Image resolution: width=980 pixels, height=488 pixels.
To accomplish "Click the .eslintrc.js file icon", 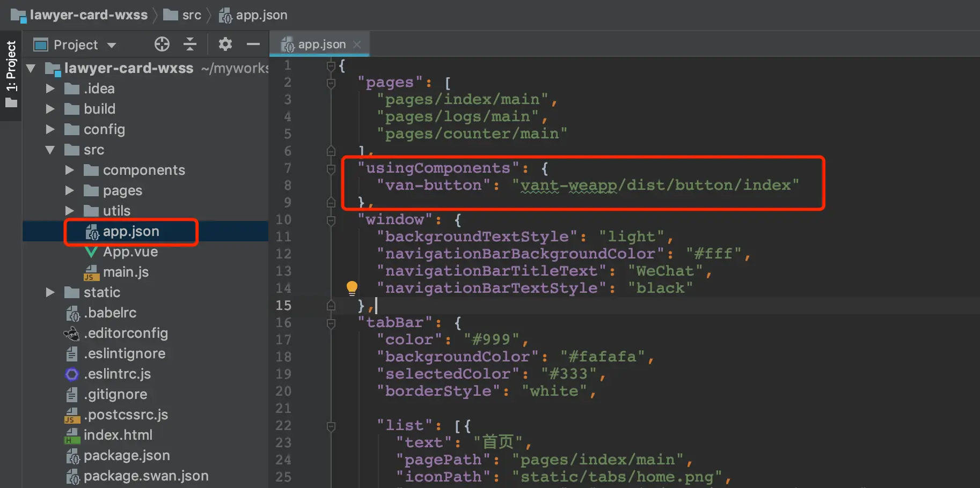I will click(x=72, y=374).
